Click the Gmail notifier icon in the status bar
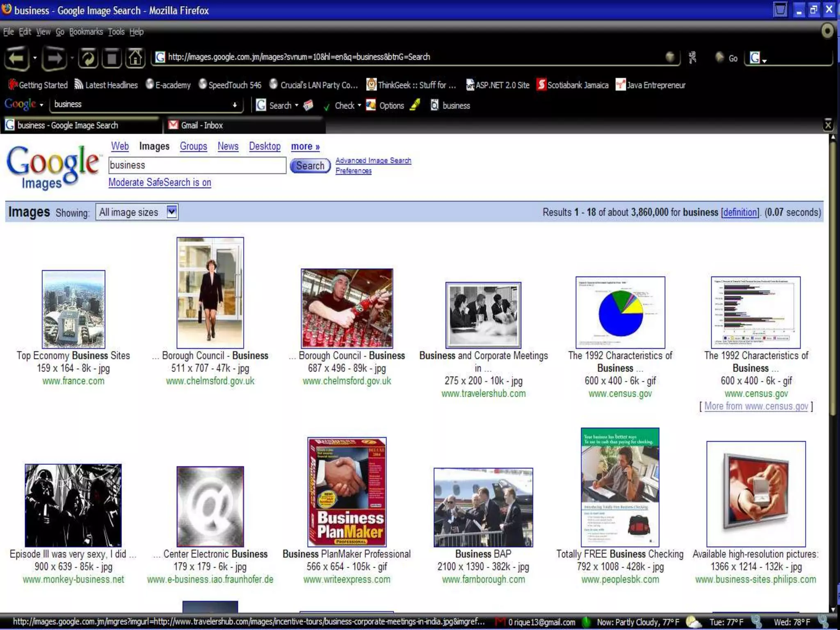 (x=500, y=622)
